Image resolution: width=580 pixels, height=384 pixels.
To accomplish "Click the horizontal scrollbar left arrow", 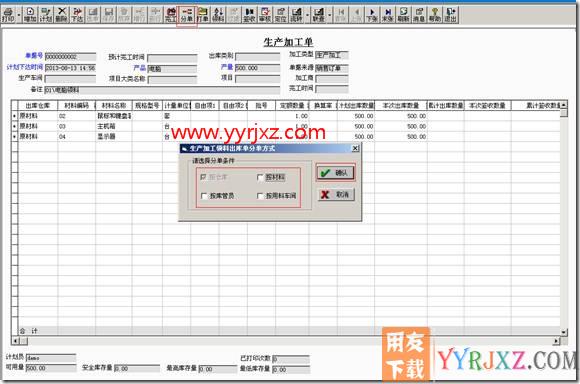I will (x=15, y=341).
